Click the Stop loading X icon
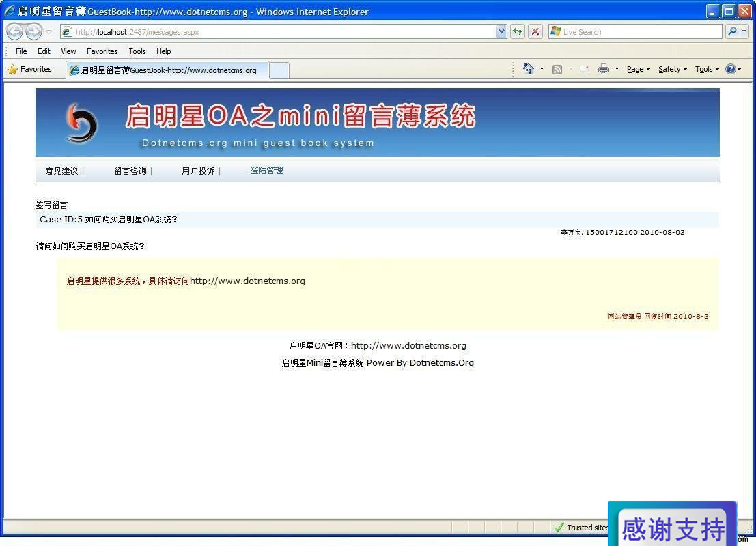 pos(535,32)
